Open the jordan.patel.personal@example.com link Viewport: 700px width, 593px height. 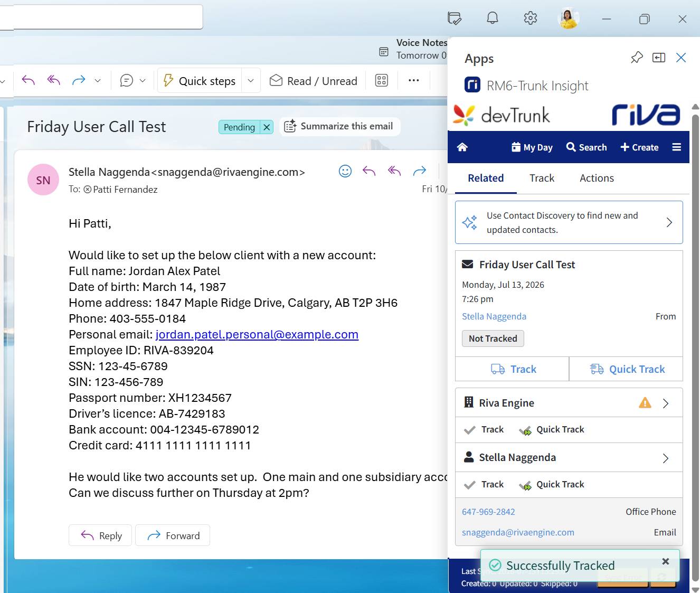[257, 334]
